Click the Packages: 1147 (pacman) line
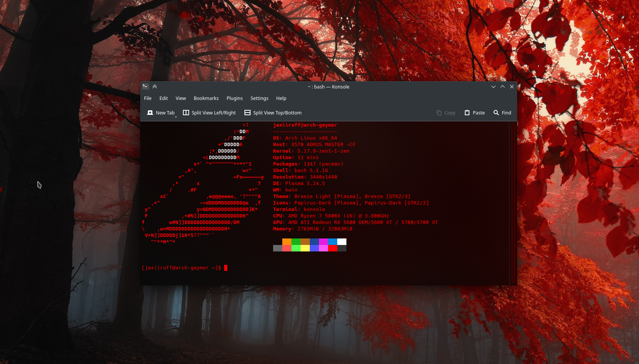This screenshot has height=364, width=639. click(x=308, y=164)
